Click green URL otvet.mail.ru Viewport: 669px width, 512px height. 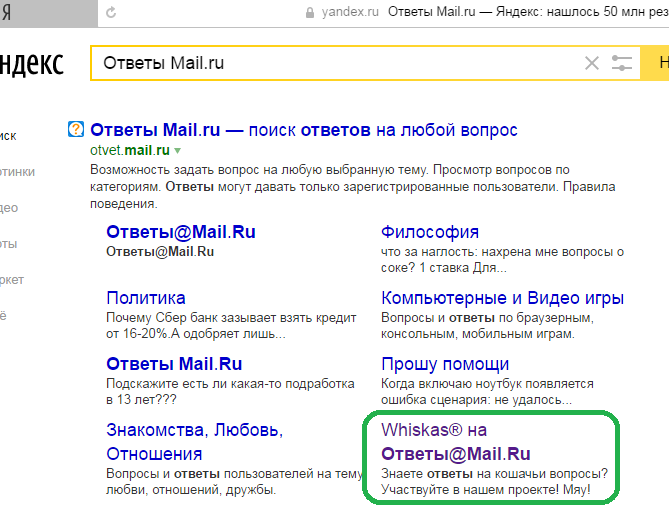click(x=130, y=150)
